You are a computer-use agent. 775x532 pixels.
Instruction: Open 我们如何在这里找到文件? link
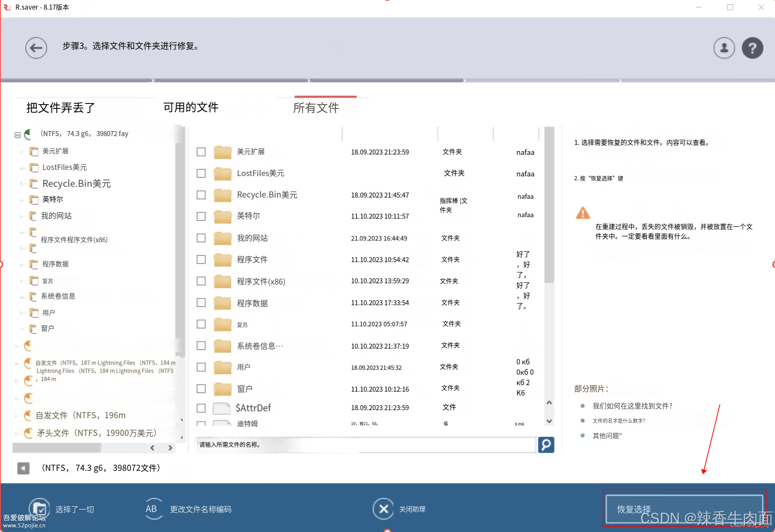pyautogui.click(x=632, y=406)
